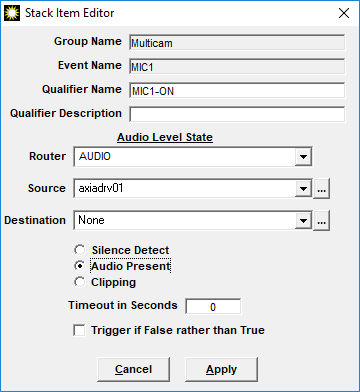Focus the Qualifier Name field containing MIC1-ON
Viewport: 360px width, 392px height.
237,91
